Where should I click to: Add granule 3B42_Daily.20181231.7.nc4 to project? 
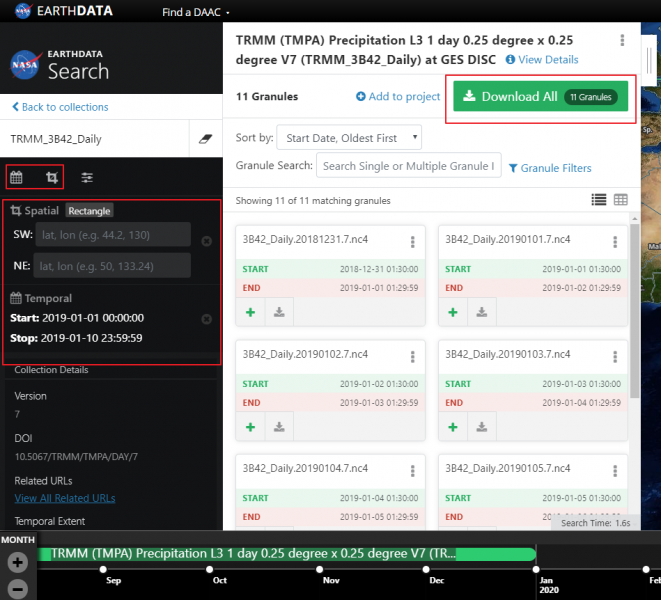(x=252, y=313)
